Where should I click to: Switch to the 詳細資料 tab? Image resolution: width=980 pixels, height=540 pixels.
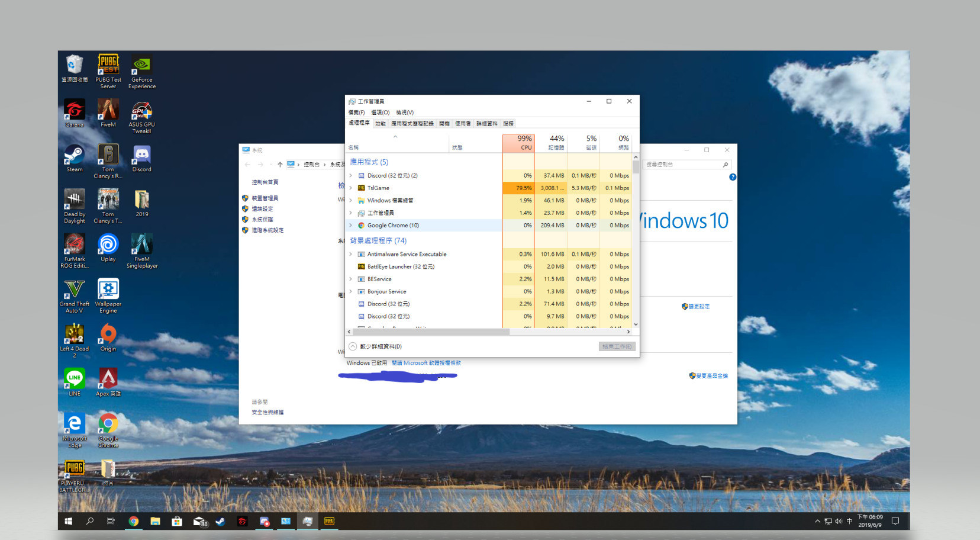tap(487, 124)
